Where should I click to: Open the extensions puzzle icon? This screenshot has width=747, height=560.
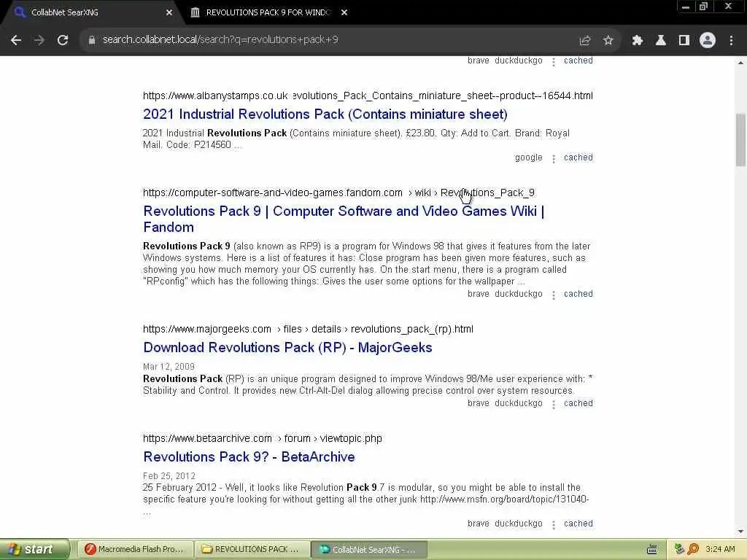(638, 41)
